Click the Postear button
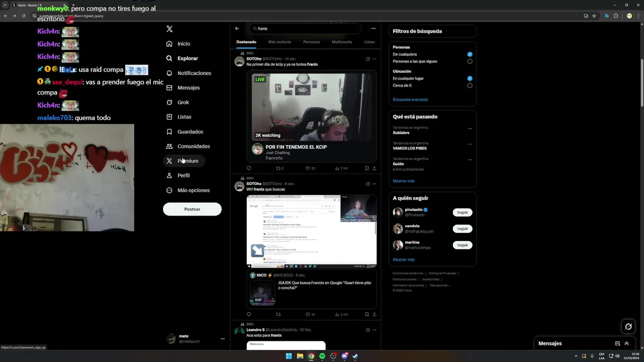 pos(192,209)
